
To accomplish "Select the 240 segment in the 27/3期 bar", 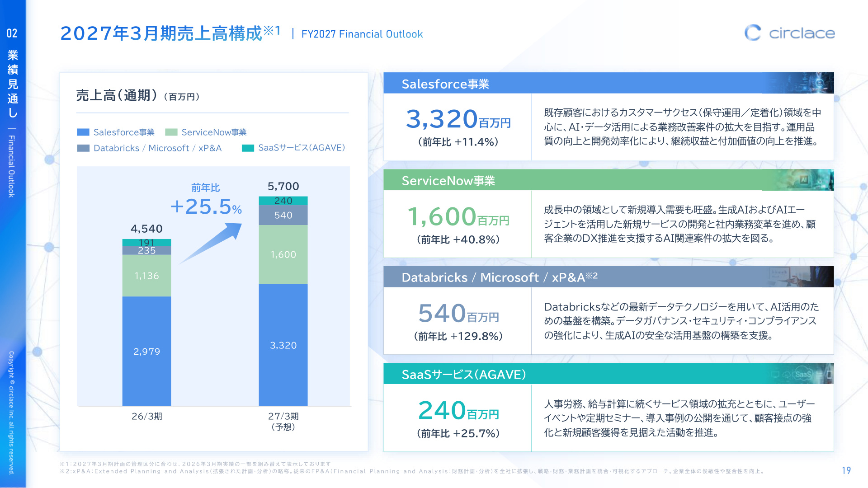I will [283, 201].
